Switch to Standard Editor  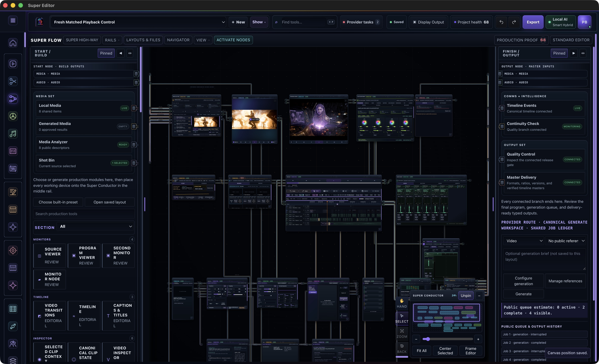tap(571, 40)
